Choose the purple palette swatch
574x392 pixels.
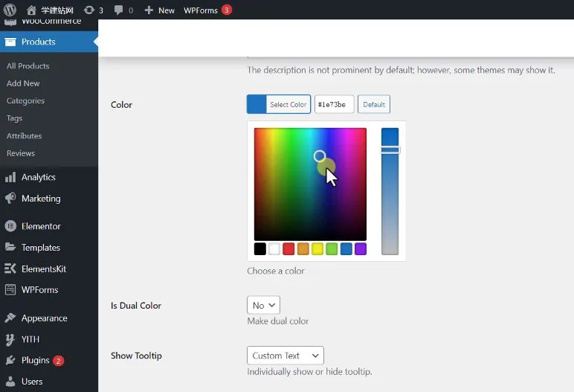[361, 249]
